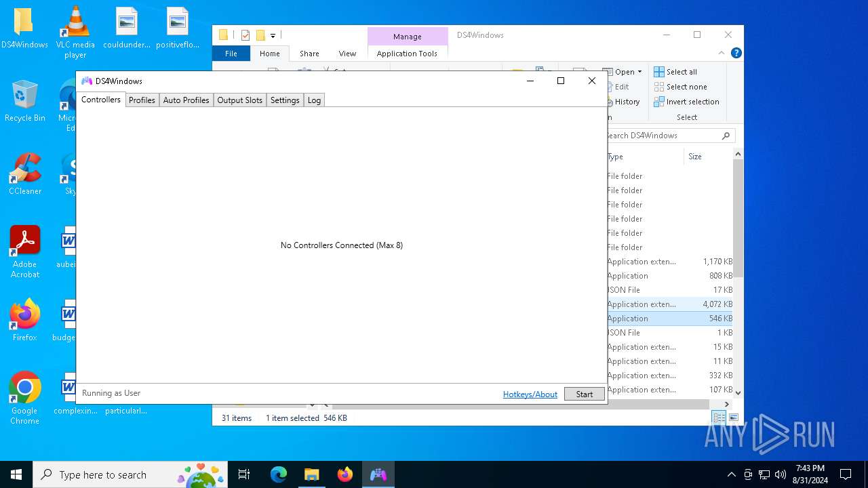Open the Recycle Bin
The width and height of the screenshot is (868, 488).
point(25,100)
